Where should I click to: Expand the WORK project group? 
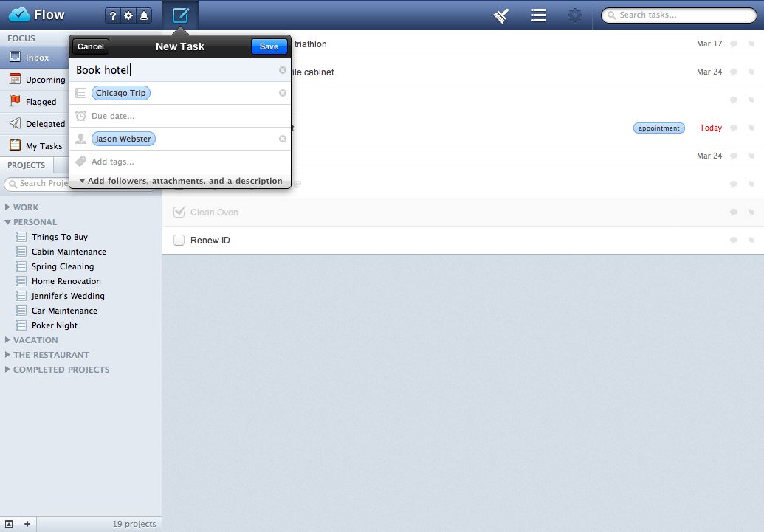8,207
